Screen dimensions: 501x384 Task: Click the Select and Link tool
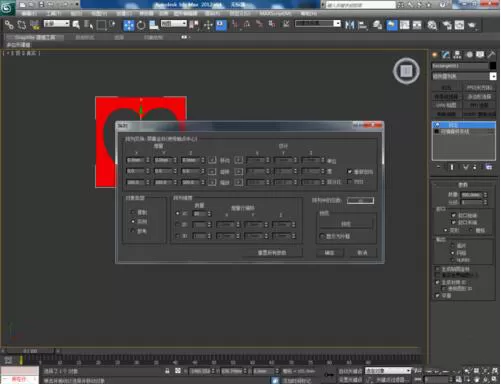9,25
